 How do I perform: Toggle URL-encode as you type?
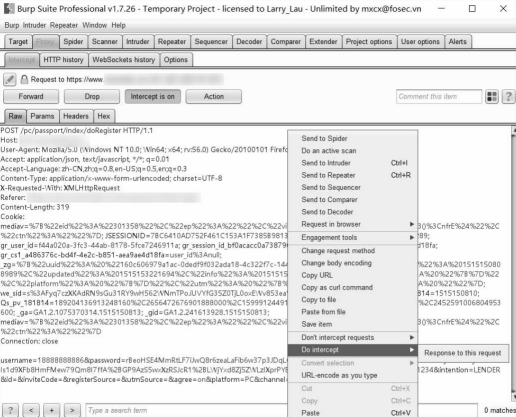pos(353,375)
